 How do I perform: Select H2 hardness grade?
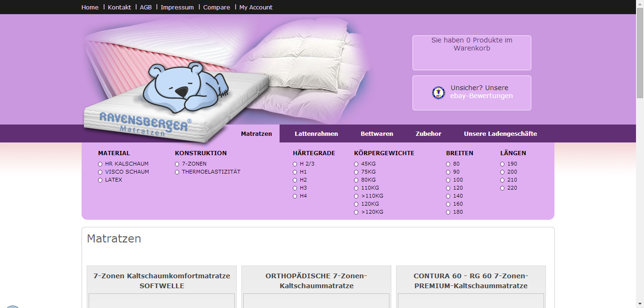[295, 180]
